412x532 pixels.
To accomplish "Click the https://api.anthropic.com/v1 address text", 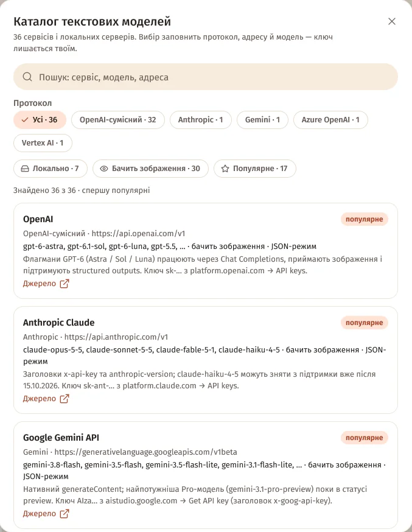I will coord(116,337).
